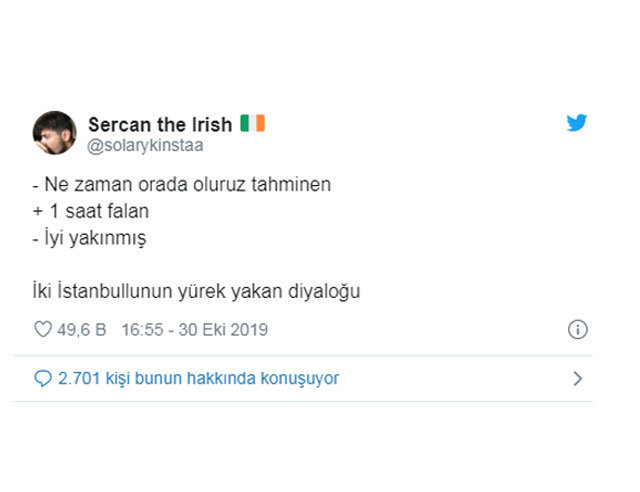
Task: Click the blue speech bubble icon
Action: coord(43,379)
